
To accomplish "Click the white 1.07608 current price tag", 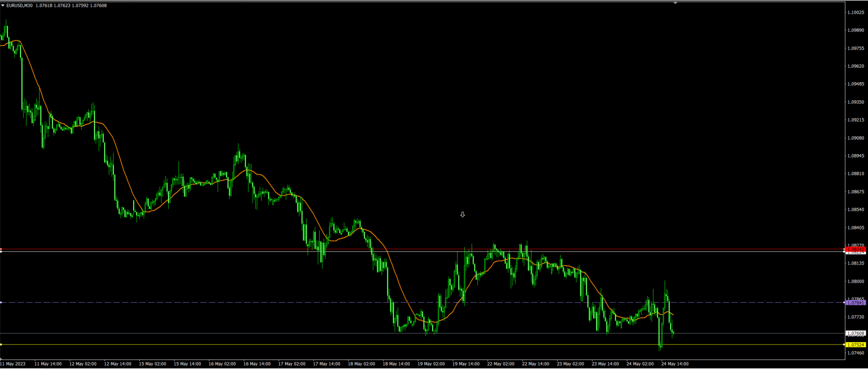I will tap(855, 333).
